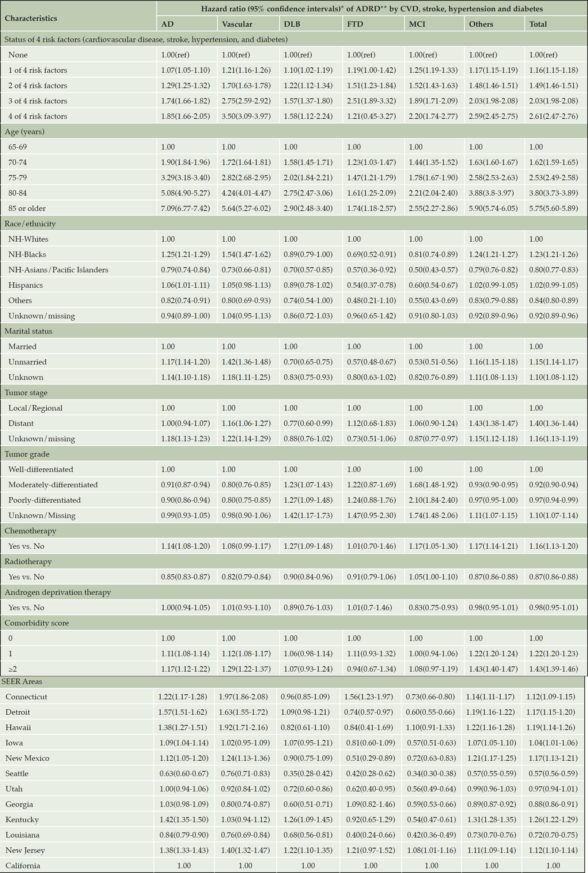Select the '1 of 4 risk factors' row label
Screen dimensions: 588x873
click(x=38, y=70)
